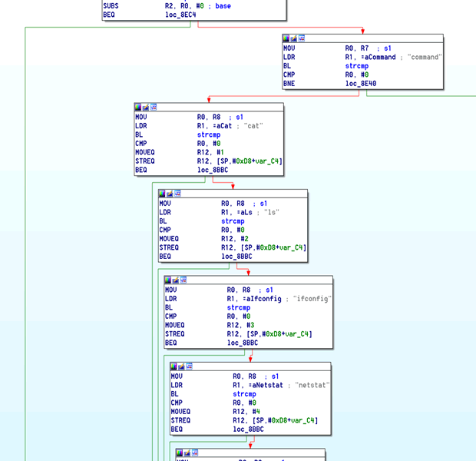Click the SUBS instruction in the top block

(x=111, y=6)
